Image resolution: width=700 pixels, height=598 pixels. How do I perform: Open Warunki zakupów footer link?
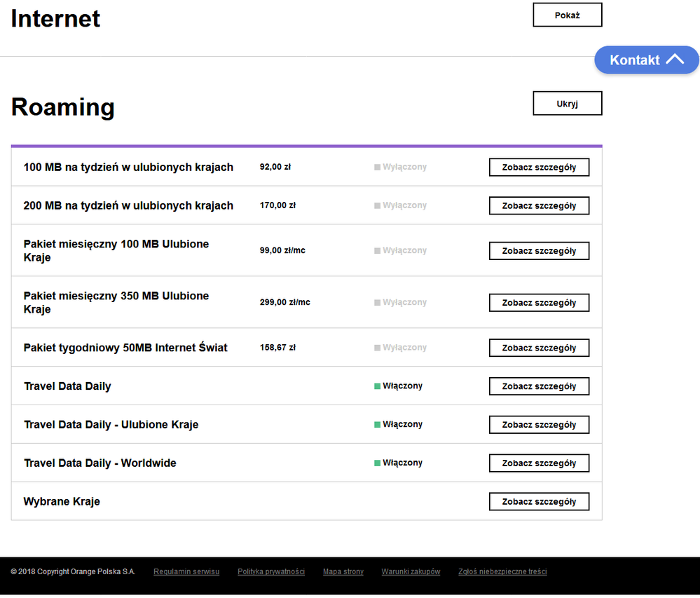pyautogui.click(x=411, y=572)
